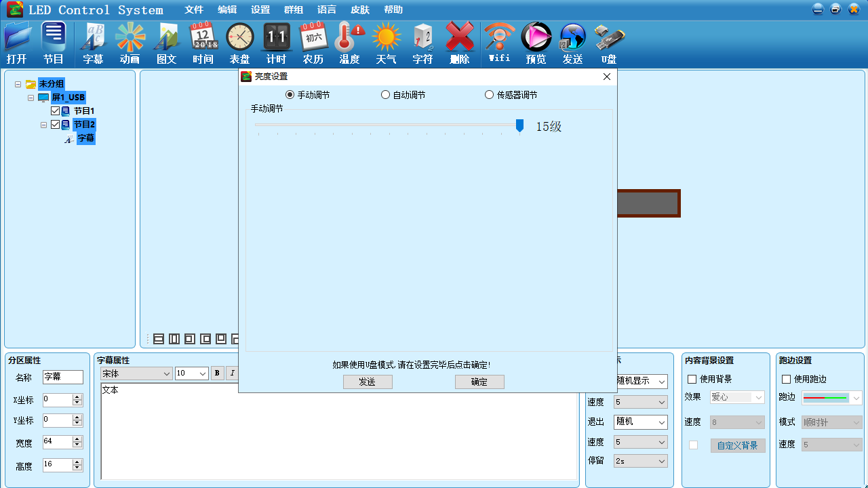Viewport: 868px width, 488px height.
Task: Open the 语言 menu
Action: 327,9
